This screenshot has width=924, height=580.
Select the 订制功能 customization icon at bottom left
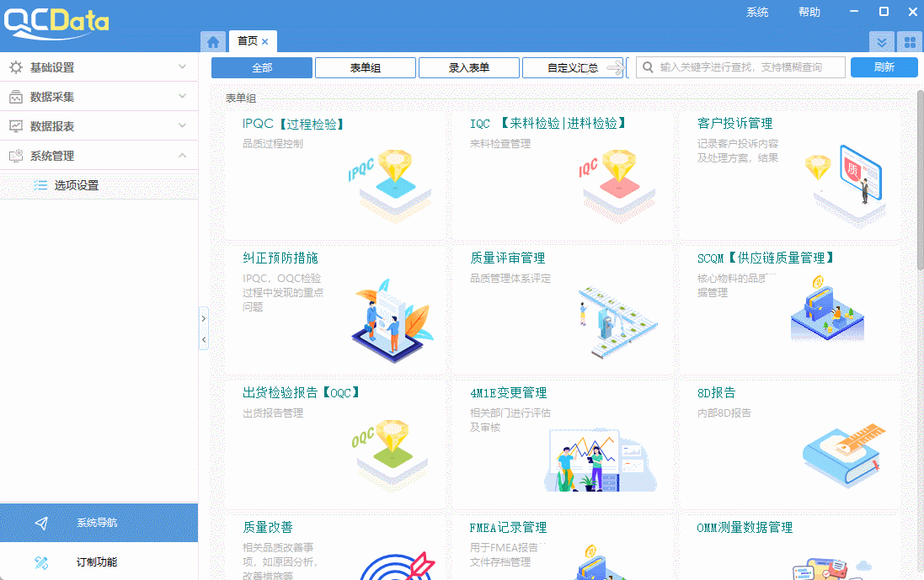coord(40,561)
